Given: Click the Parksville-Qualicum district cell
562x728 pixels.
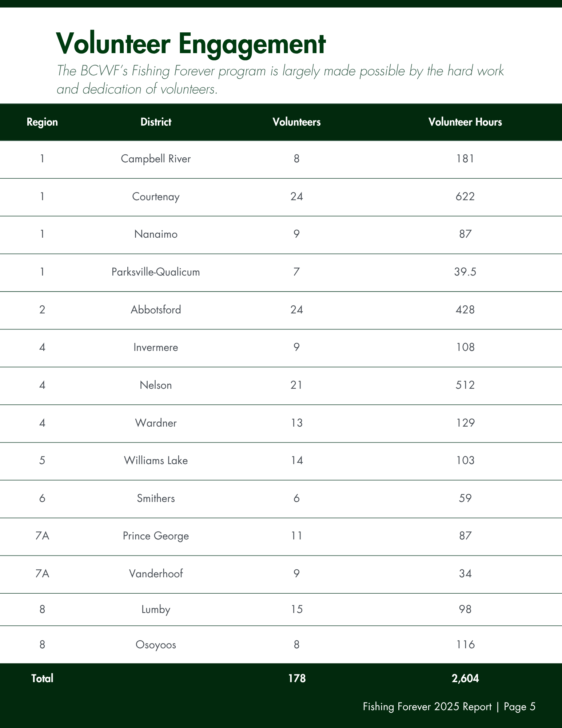Looking at the screenshot, I should [156, 272].
